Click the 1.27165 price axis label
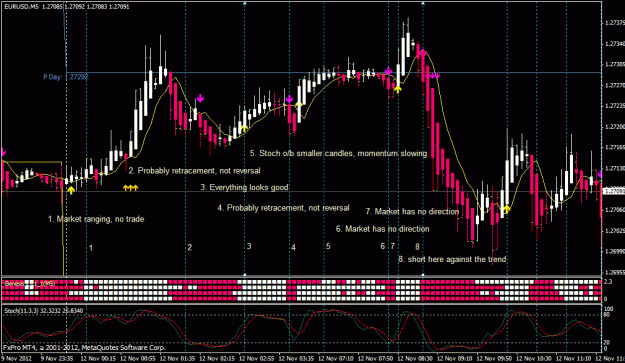 click(x=614, y=147)
